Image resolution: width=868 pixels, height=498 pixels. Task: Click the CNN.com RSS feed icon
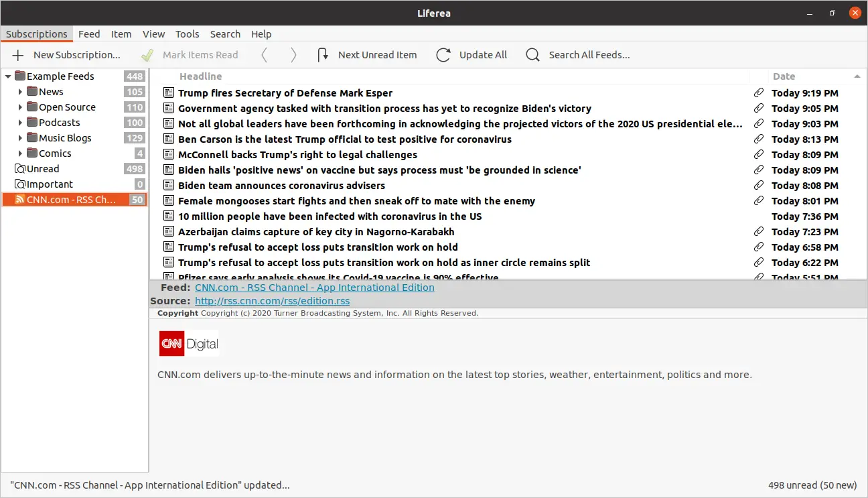20,200
